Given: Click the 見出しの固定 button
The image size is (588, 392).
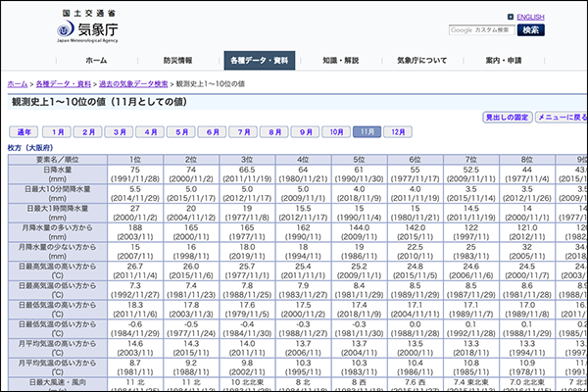Looking at the screenshot, I should pyautogui.click(x=508, y=117).
